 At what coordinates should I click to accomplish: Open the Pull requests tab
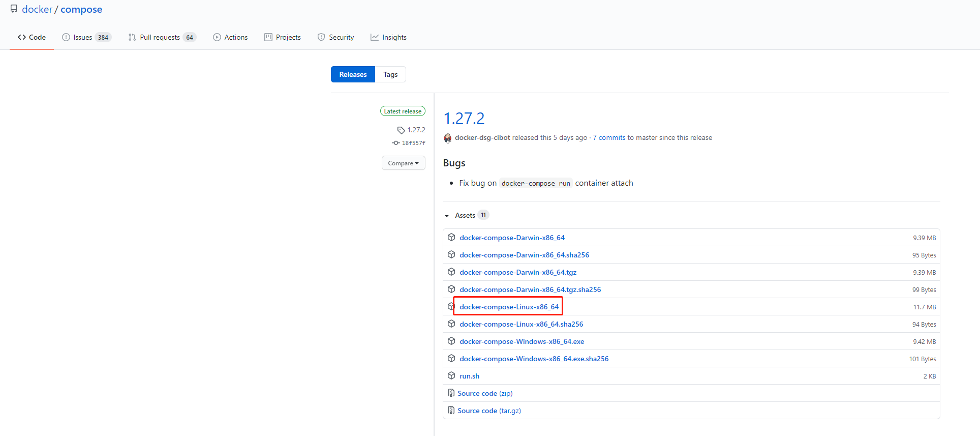click(x=162, y=37)
